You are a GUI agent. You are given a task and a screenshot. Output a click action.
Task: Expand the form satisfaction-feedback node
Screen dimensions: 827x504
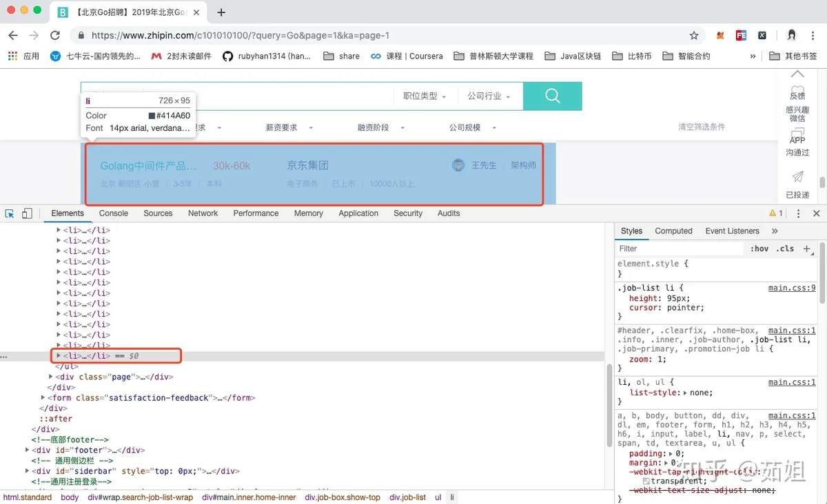tap(43, 397)
